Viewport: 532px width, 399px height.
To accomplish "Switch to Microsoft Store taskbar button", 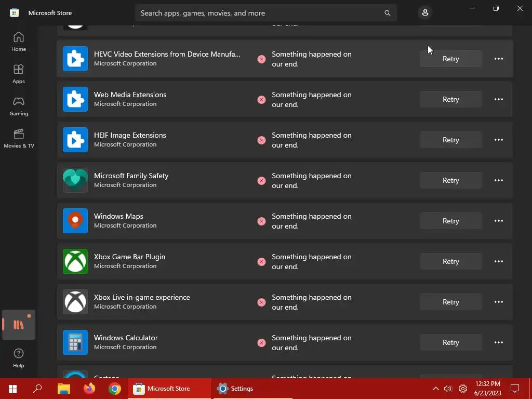I will pyautogui.click(x=169, y=389).
